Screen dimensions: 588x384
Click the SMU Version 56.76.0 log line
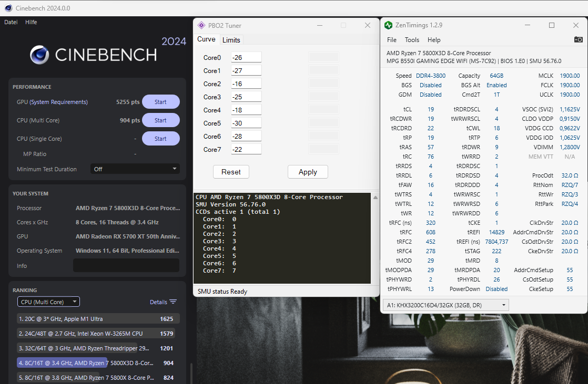point(231,204)
